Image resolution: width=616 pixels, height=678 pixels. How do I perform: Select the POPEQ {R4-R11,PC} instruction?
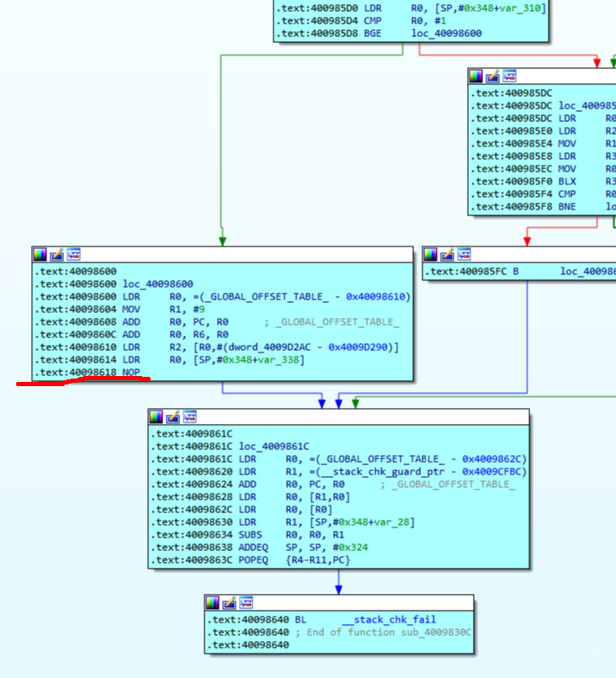(x=251, y=560)
